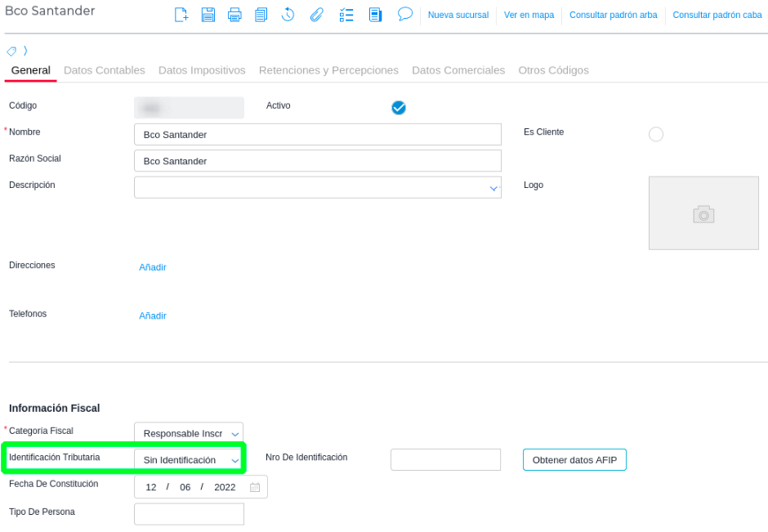Click Añadir next to Direcciones
768x532 pixels.
(x=153, y=267)
